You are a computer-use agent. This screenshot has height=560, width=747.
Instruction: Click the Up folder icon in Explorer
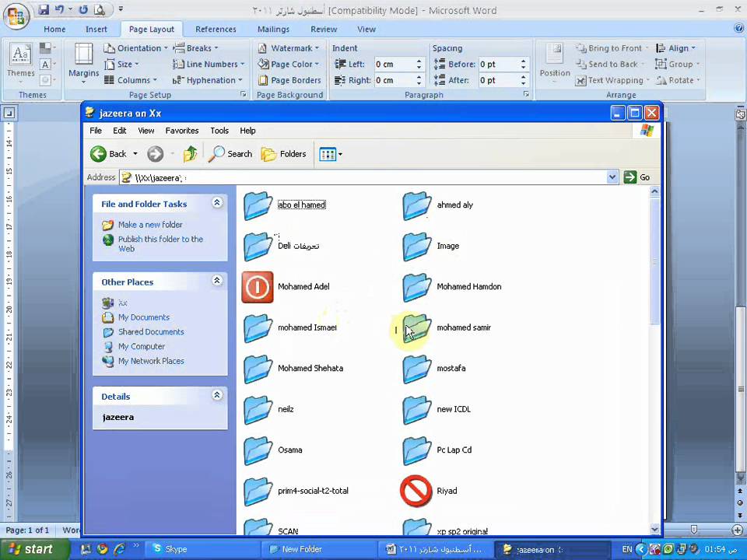190,154
